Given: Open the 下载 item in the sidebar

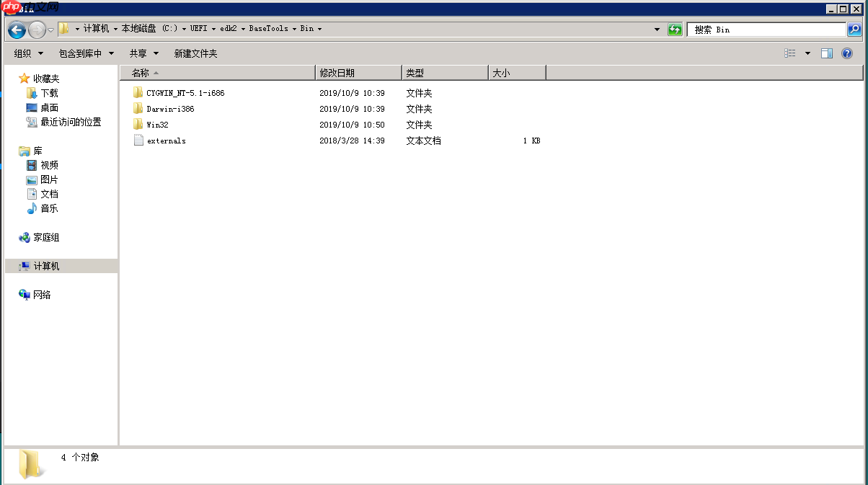Looking at the screenshot, I should point(46,93).
